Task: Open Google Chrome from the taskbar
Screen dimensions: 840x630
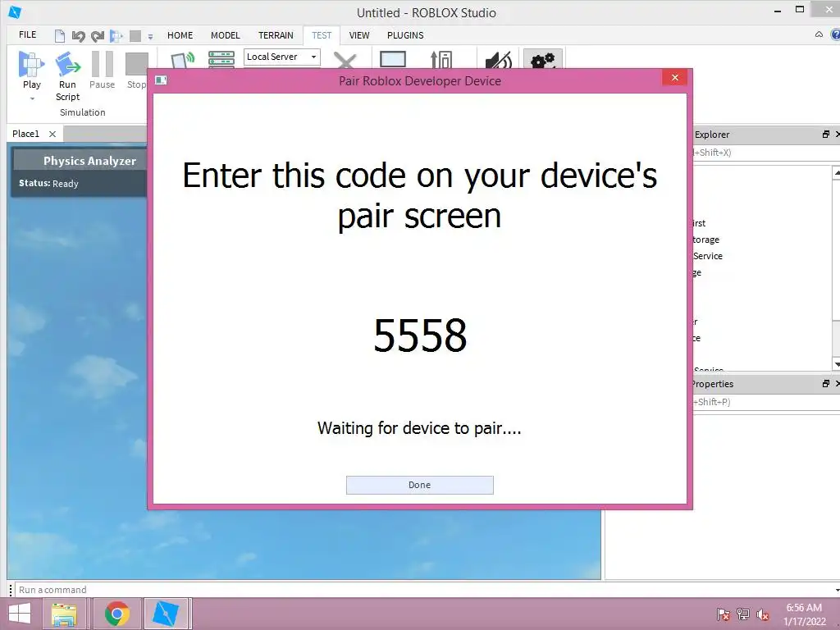Action: pos(116,614)
